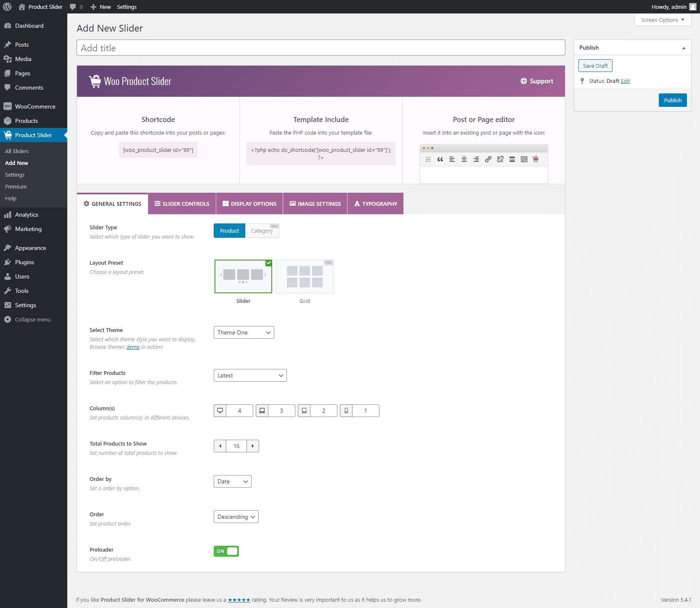
Task: Expand the Filter Products dropdown
Action: (x=250, y=375)
